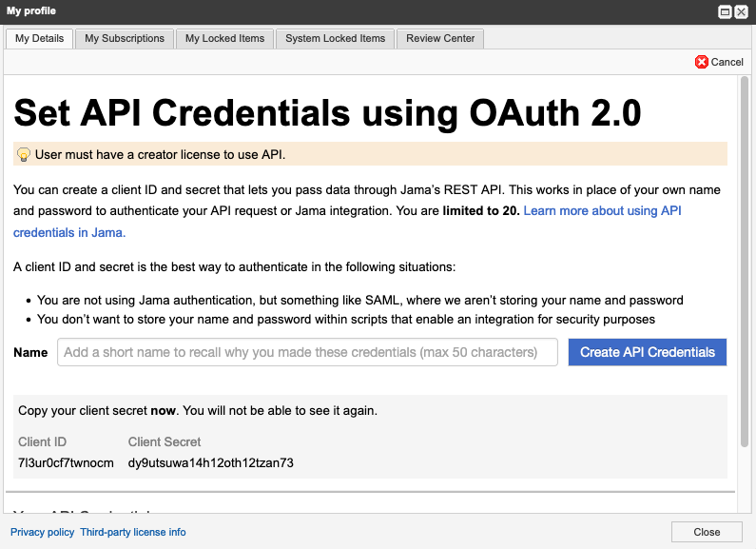The width and height of the screenshot is (756, 549).
Task: Go to the My Locked Items tab
Action: (224, 39)
